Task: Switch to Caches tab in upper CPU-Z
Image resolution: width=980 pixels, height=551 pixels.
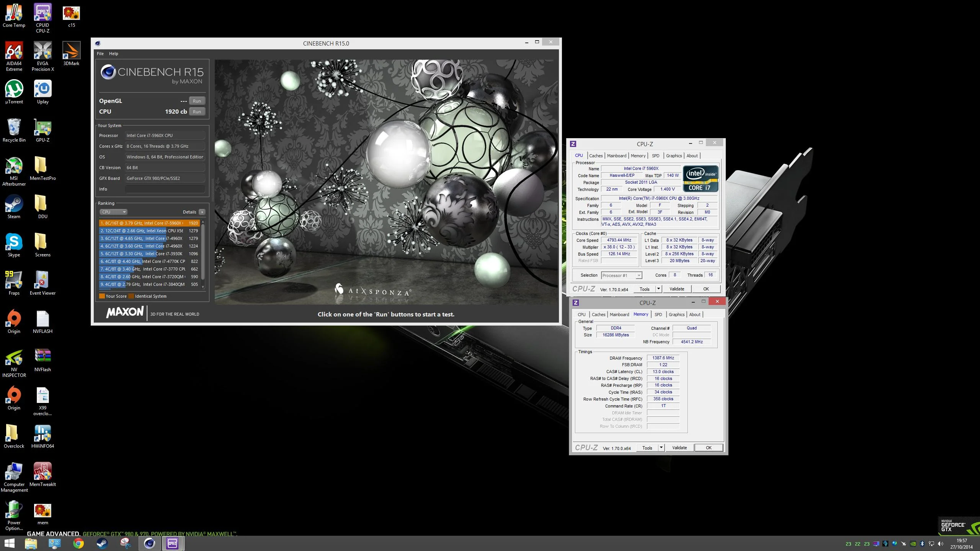Action: [x=596, y=156]
